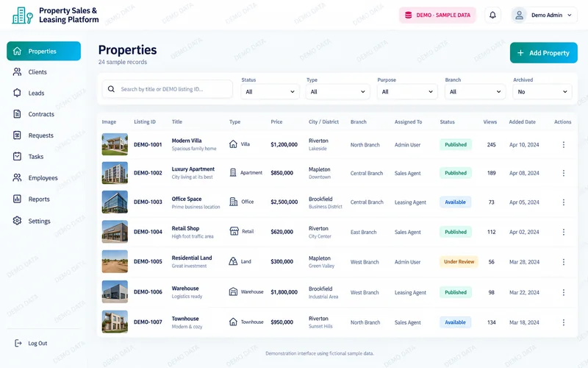Open the Residential Land thumbnail image
Viewport: 588px width, 368px height.
pyautogui.click(x=115, y=261)
